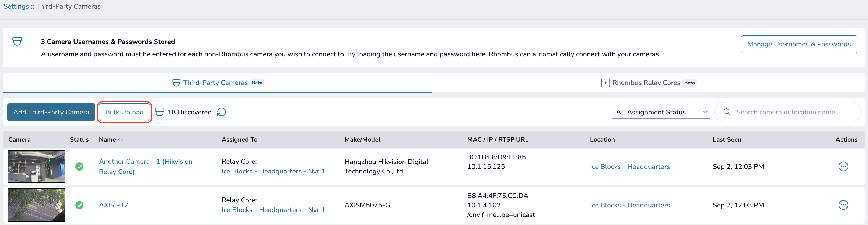This screenshot has width=868, height=225.
Task: Click green status check for AXIS PTZ
Action: click(x=79, y=205)
